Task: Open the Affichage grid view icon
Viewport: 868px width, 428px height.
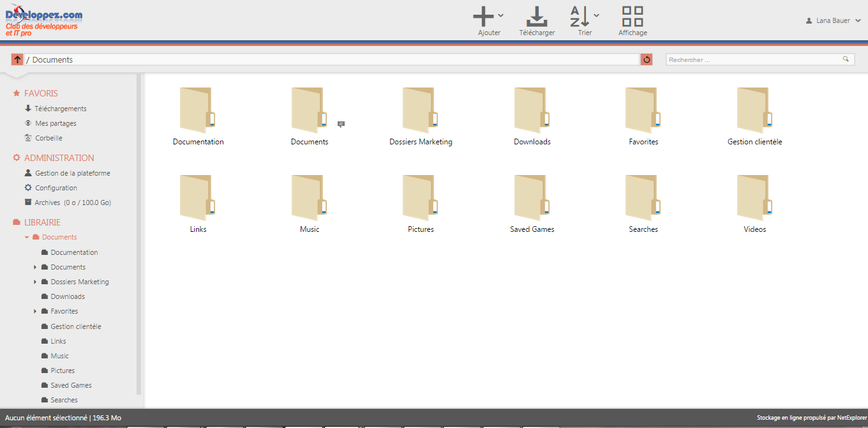Action: (632, 16)
